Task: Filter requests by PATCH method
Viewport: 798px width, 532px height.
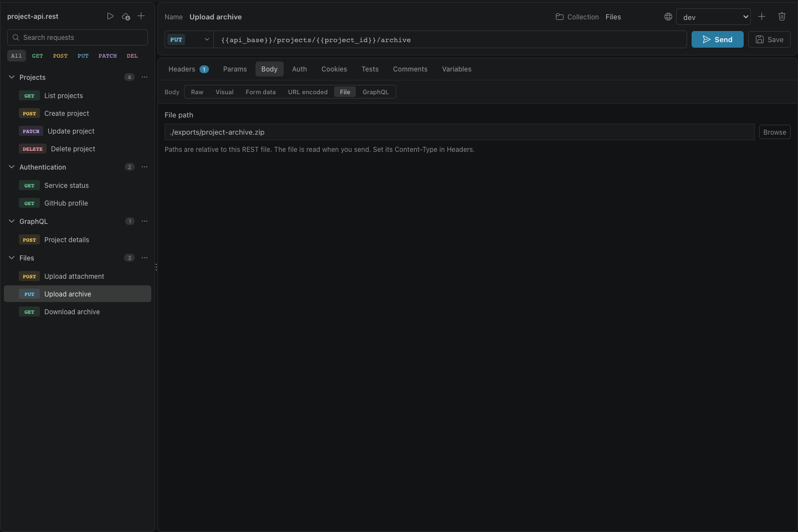Action: [x=108, y=56]
